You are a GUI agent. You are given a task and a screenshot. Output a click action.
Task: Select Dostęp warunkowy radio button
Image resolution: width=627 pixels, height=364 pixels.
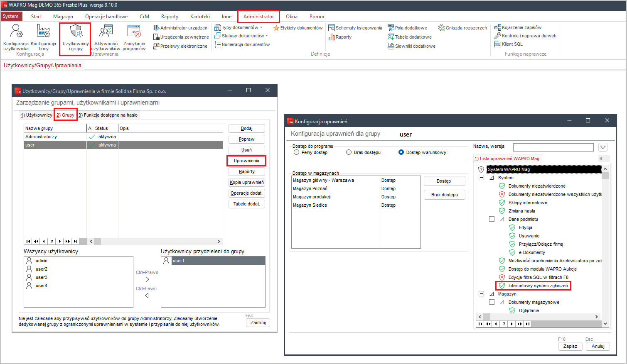[x=401, y=152]
